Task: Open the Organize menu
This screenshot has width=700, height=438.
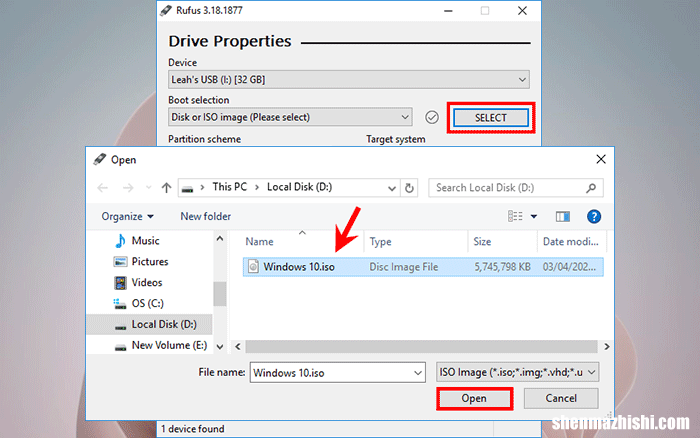Action: click(x=127, y=217)
